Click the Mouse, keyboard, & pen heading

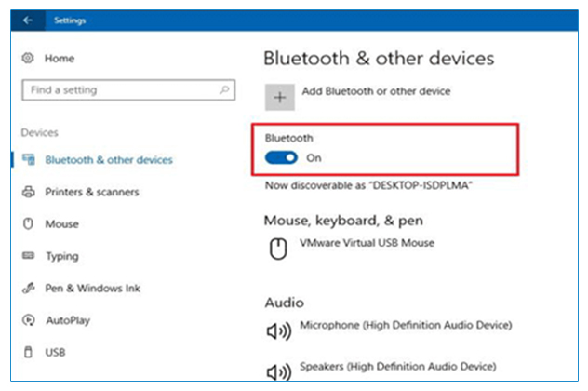[x=343, y=221]
